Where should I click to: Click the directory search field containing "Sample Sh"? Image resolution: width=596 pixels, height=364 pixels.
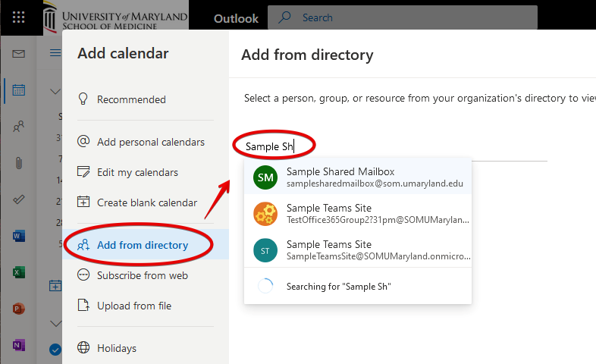point(394,146)
